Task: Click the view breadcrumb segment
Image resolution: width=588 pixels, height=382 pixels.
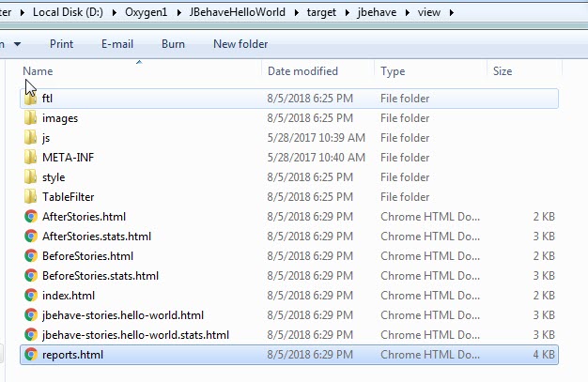Action: pos(429,12)
